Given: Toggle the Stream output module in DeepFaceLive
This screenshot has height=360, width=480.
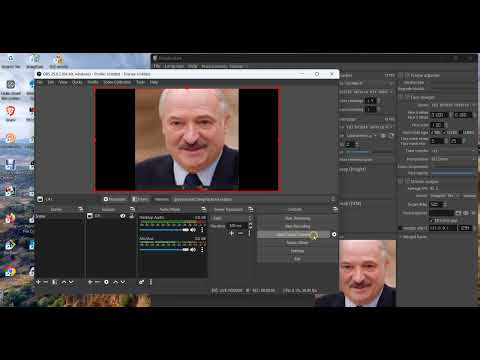Looking at the screenshot, I should coord(401,181).
